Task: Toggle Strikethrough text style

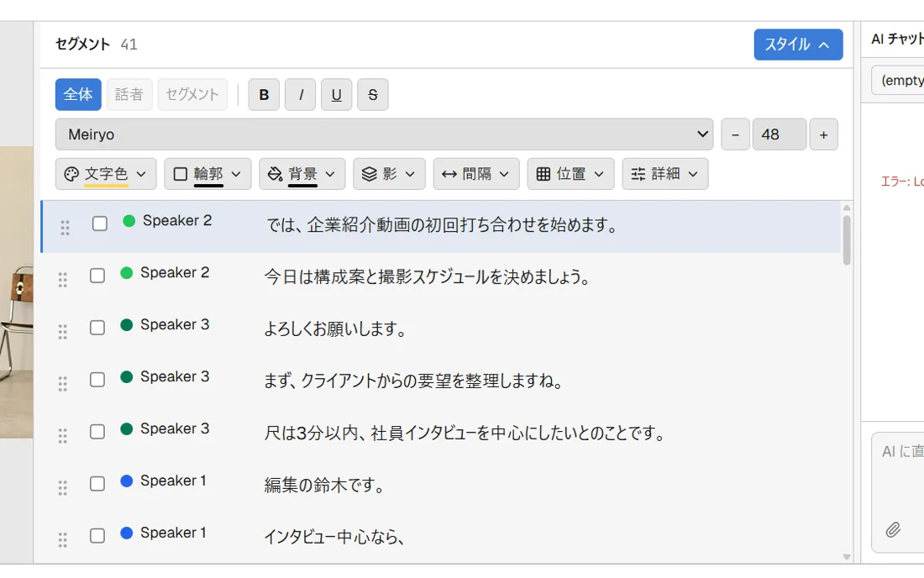Action: coord(372,94)
